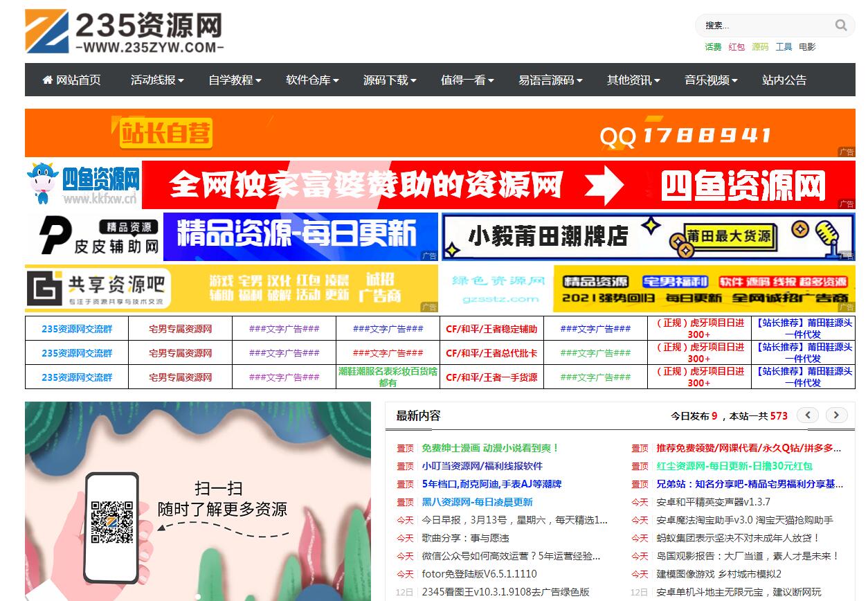The height and width of the screenshot is (601, 868).
Task: Open 黑八资源网-每日凌晨更新 post
Action: pyautogui.click(x=477, y=502)
